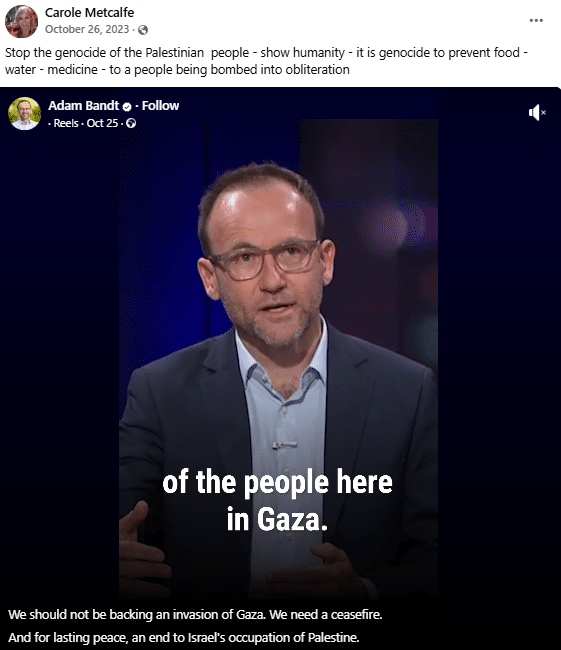Click Carole Metcalfe's profile picture
Image resolution: width=561 pixels, height=650 pixels.
click(22, 22)
